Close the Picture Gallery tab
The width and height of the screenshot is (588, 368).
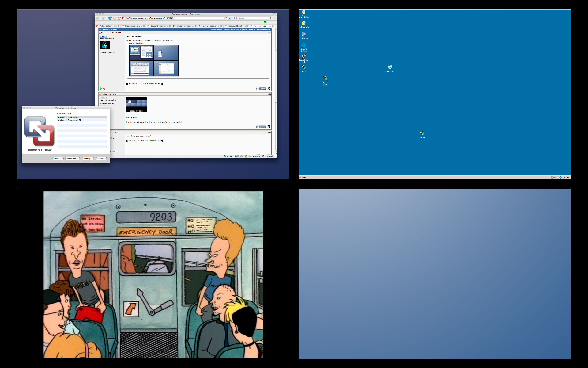tap(119, 26)
